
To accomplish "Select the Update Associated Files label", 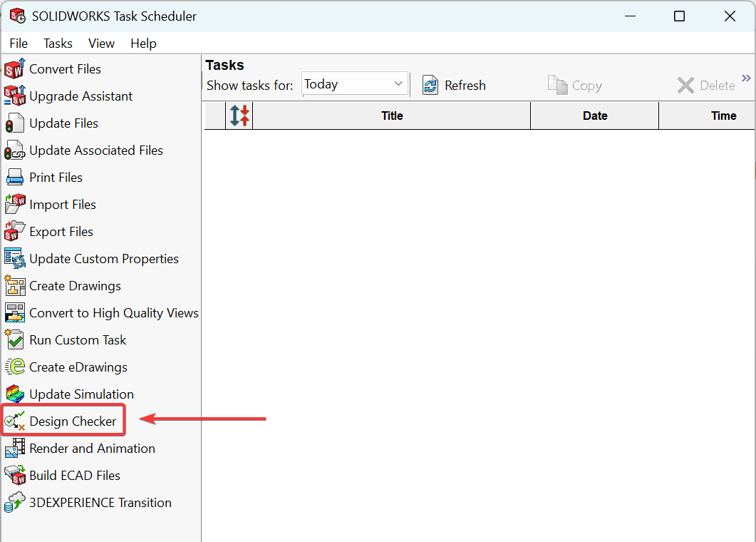I will click(96, 150).
